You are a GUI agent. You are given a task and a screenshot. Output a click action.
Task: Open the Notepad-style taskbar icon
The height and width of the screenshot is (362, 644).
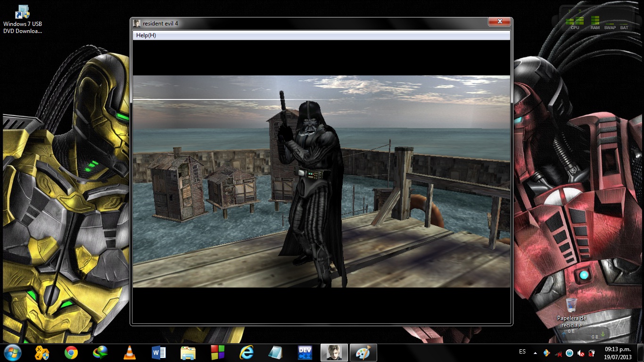point(276,353)
